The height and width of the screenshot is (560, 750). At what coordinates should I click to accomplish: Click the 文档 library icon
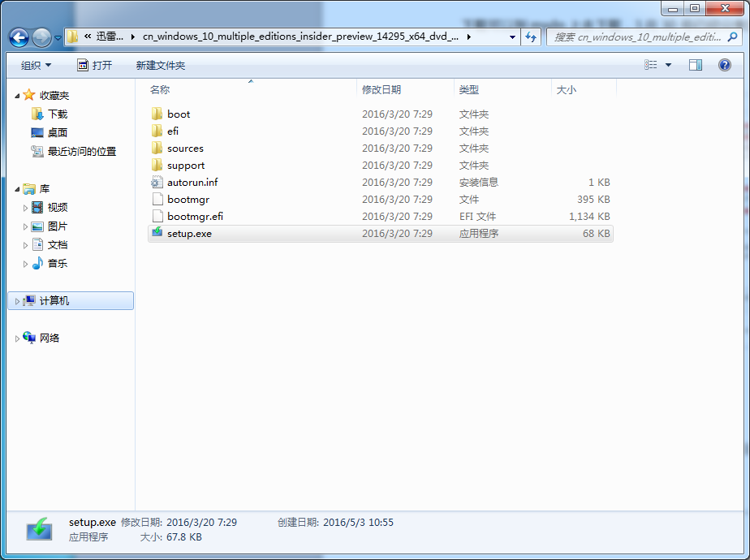[37, 245]
